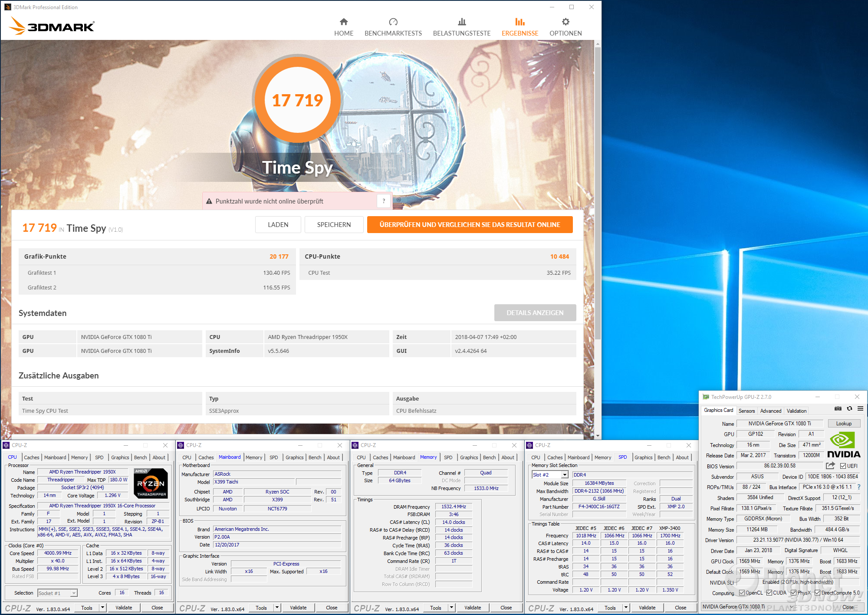
Task: Open OPTIONEN gear icon in 3DMark
Action: (566, 22)
